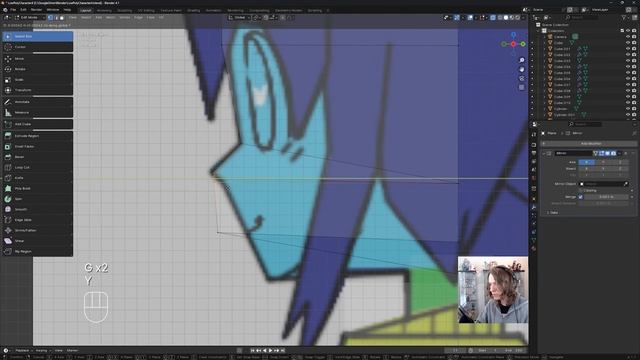Open the shading options dropdown arrow
This screenshot has height=360, width=640.
coord(524,18)
